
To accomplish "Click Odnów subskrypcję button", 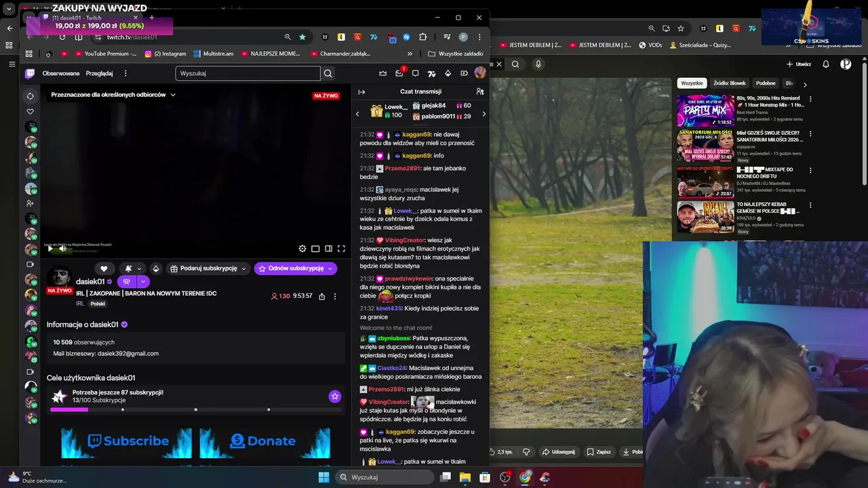I will tap(295, 268).
